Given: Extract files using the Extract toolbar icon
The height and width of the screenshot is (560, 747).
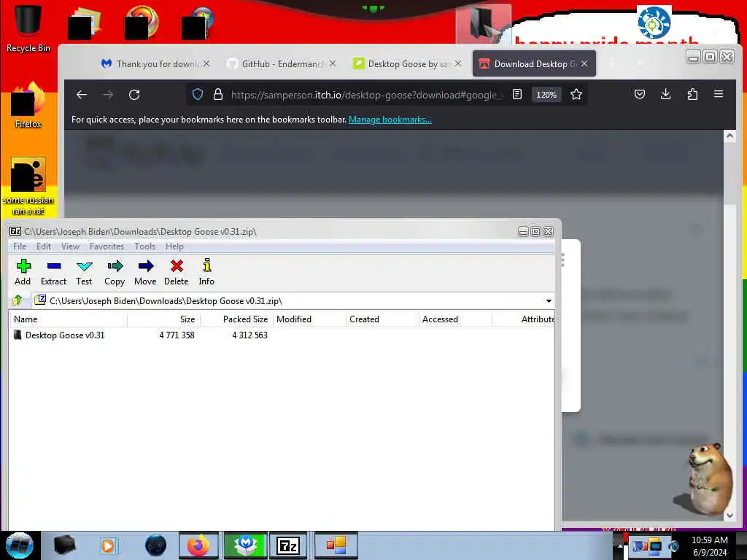Looking at the screenshot, I should click(x=53, y=273).
